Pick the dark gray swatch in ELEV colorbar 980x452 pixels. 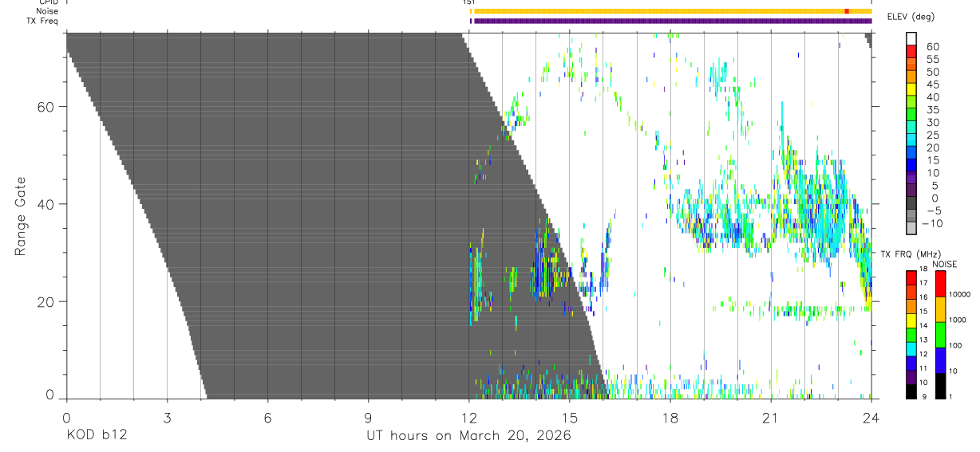coord(911,204)
